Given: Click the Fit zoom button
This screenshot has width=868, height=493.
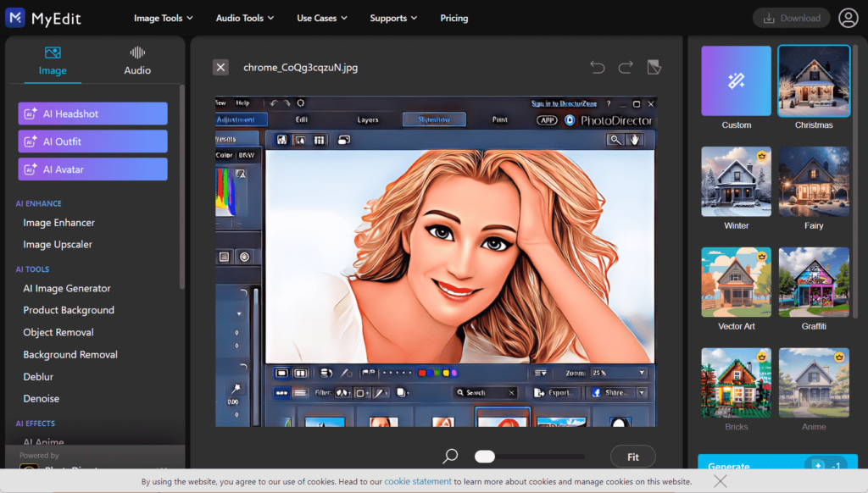Looking at the screenshot, I should click(x=632, y=457).
